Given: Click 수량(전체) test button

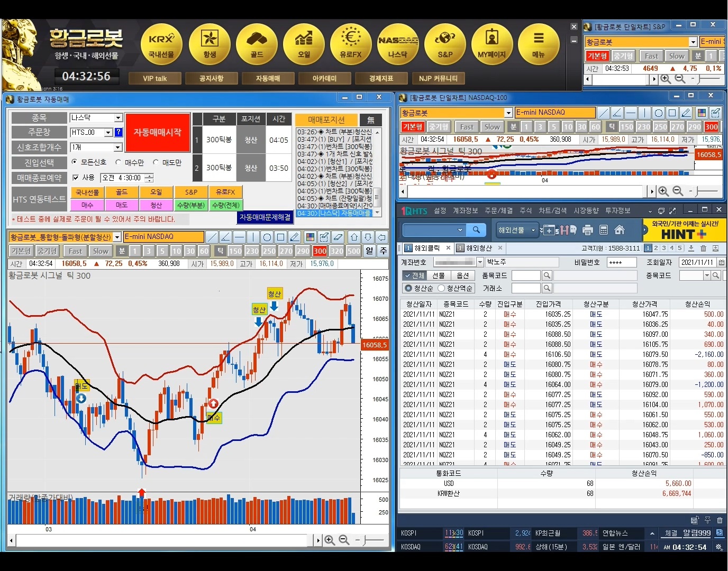Looking at the screenshot, I should [x=226, y=205].
